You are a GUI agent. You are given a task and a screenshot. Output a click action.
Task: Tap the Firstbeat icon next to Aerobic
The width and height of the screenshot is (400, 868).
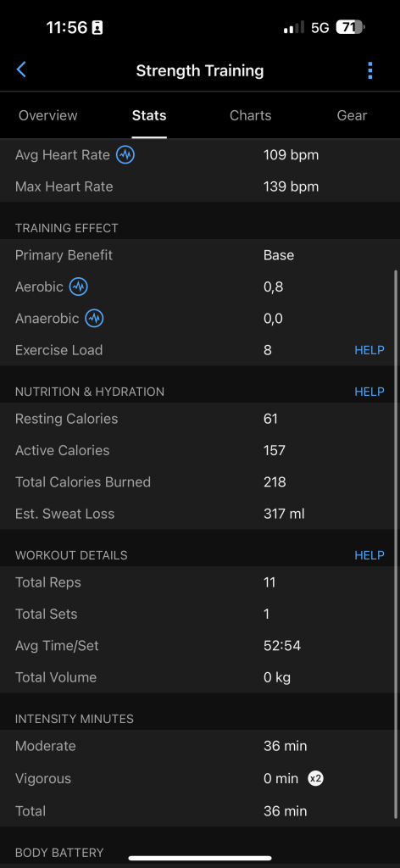(x=79, y=287)
